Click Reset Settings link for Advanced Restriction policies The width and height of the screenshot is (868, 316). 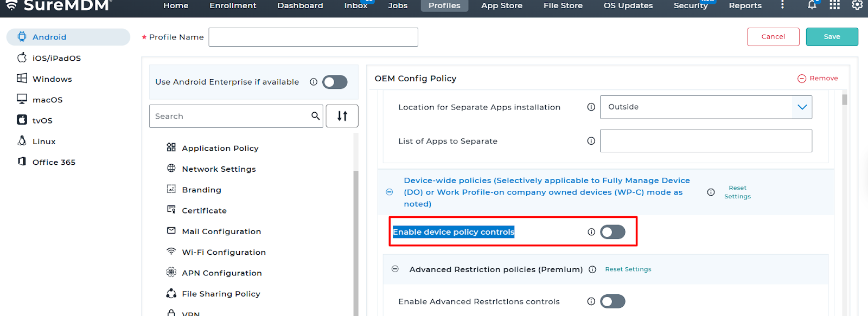tap(628, 269)
